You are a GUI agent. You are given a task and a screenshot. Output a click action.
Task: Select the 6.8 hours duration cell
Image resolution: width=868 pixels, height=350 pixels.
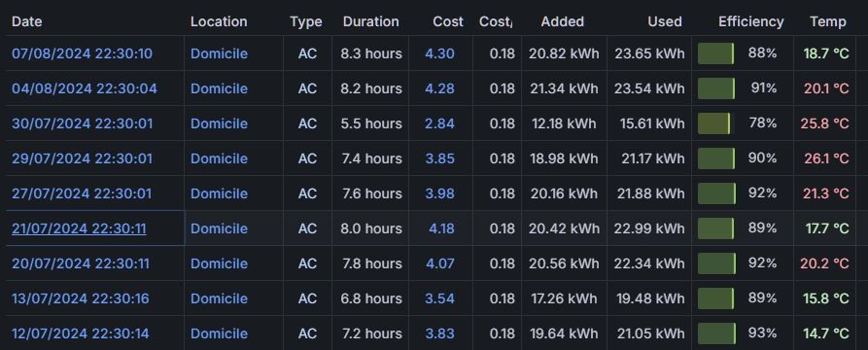point(371,298)
